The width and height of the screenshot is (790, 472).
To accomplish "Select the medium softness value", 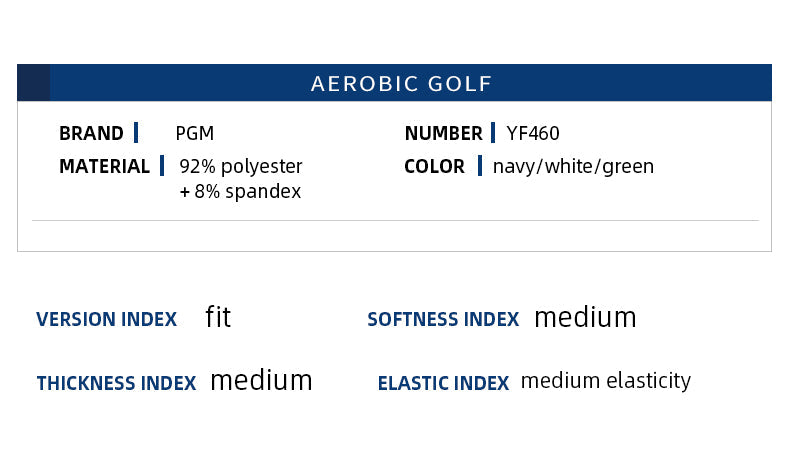I will (x=585, y=318).
